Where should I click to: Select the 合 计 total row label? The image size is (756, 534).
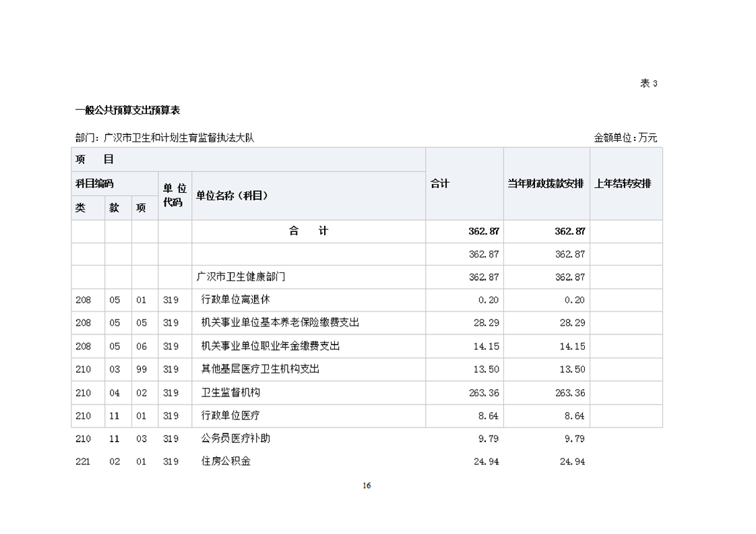[309, 231]
